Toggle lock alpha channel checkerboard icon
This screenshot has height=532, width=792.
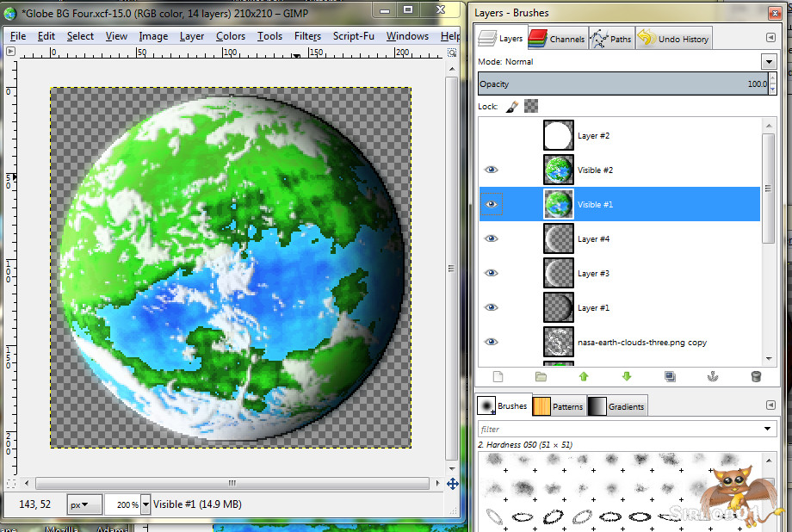[x=531, y=107]
